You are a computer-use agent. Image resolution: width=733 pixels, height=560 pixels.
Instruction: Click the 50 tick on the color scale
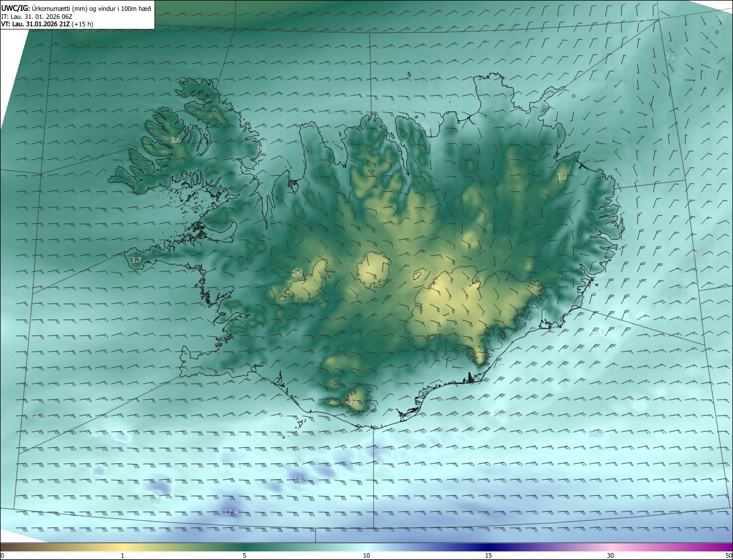(x=728, y=555)
